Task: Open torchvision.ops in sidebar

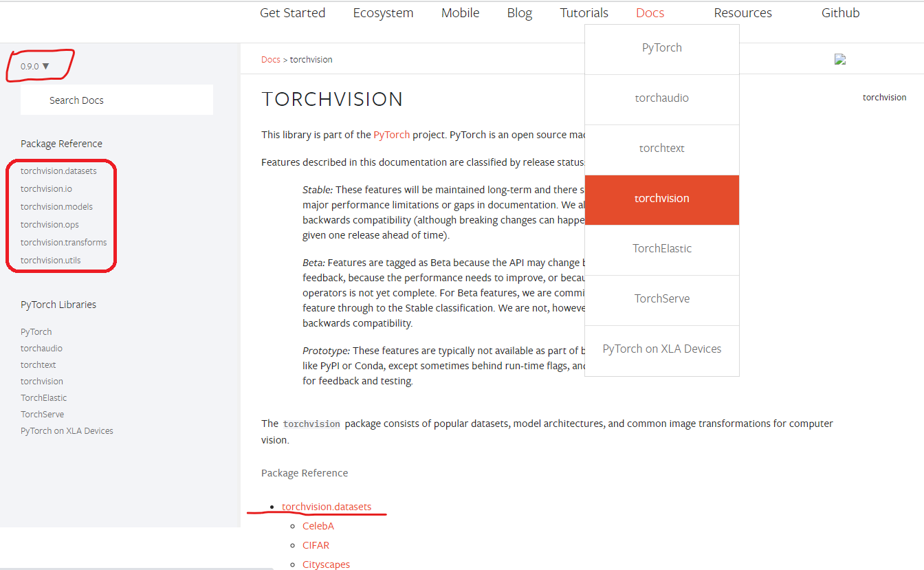Action: pos(49,225)
